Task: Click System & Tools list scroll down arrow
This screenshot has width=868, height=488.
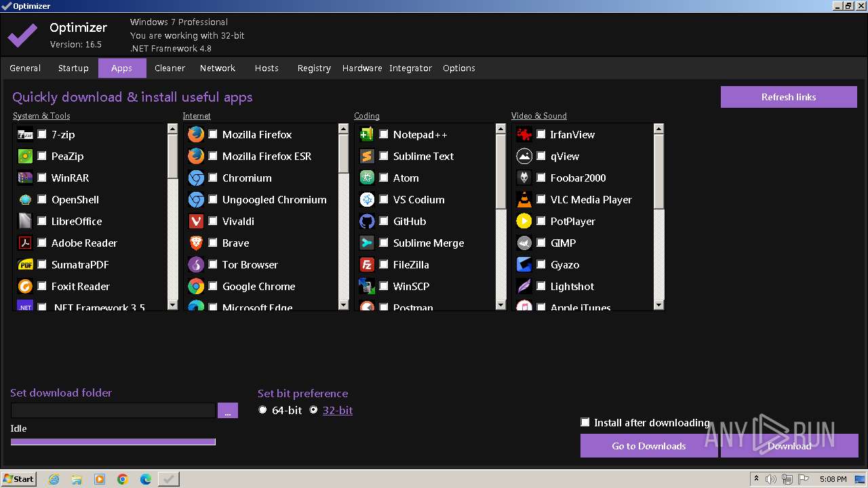Action: point(172,306)
